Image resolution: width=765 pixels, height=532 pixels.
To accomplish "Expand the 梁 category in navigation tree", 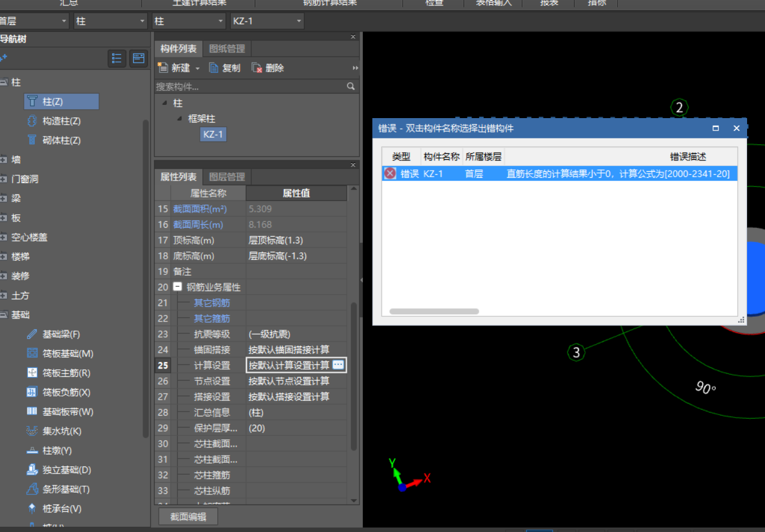I will [x=4, y=199].
